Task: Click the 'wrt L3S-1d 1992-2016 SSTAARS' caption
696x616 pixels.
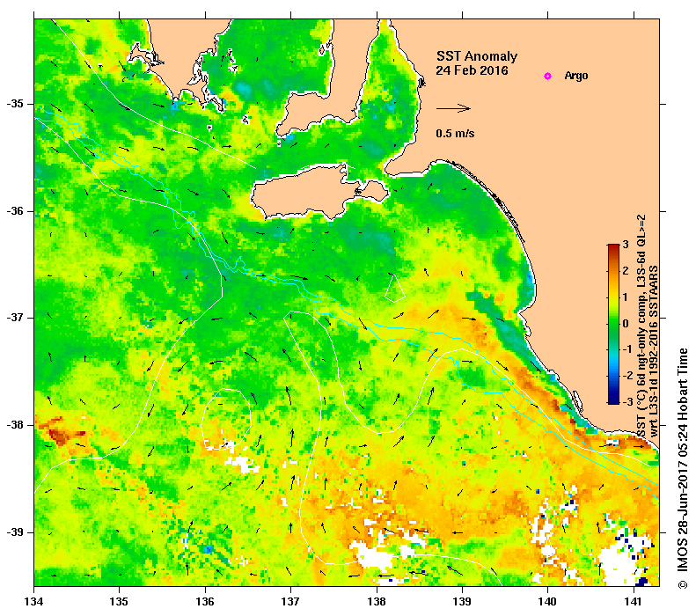Action: [x=654, y=351]
